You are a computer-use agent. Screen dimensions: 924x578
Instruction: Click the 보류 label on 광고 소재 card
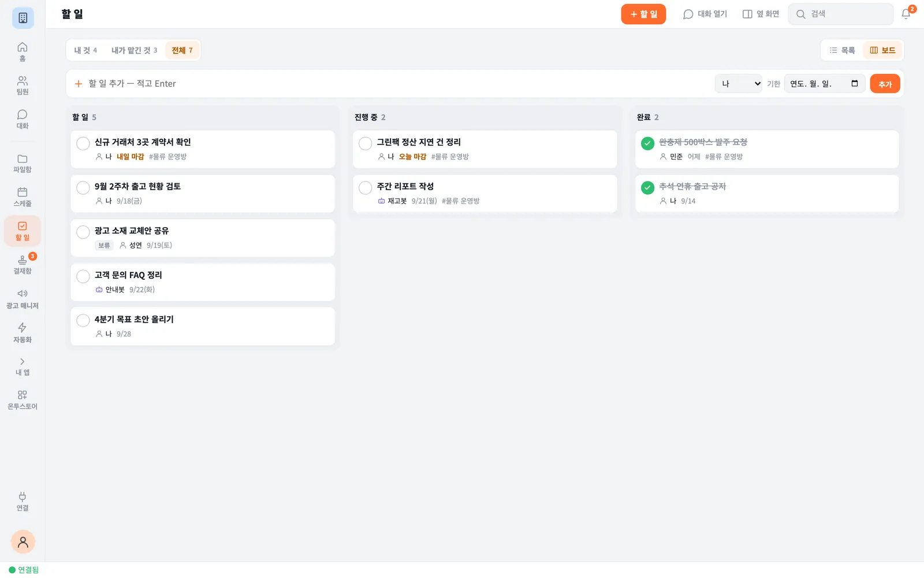point(104,246)
